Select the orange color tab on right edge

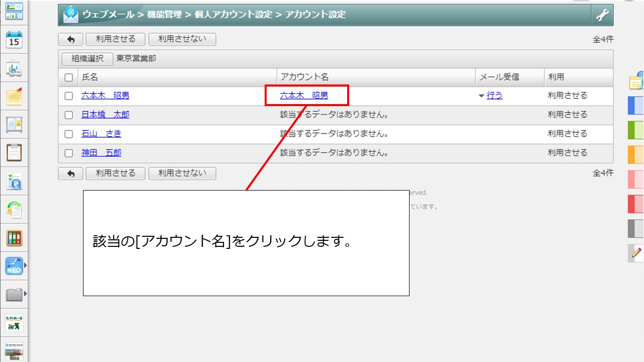pyautogui.click(x=636, y=155)
